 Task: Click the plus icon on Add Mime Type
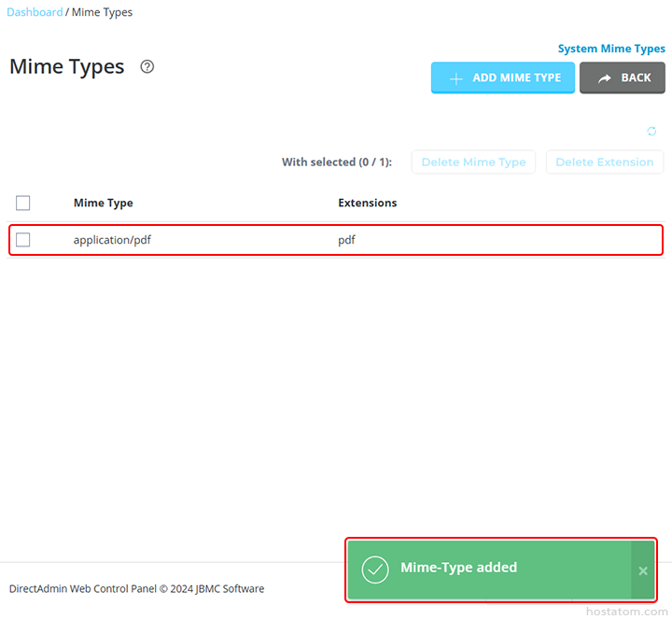pos(455,78)
